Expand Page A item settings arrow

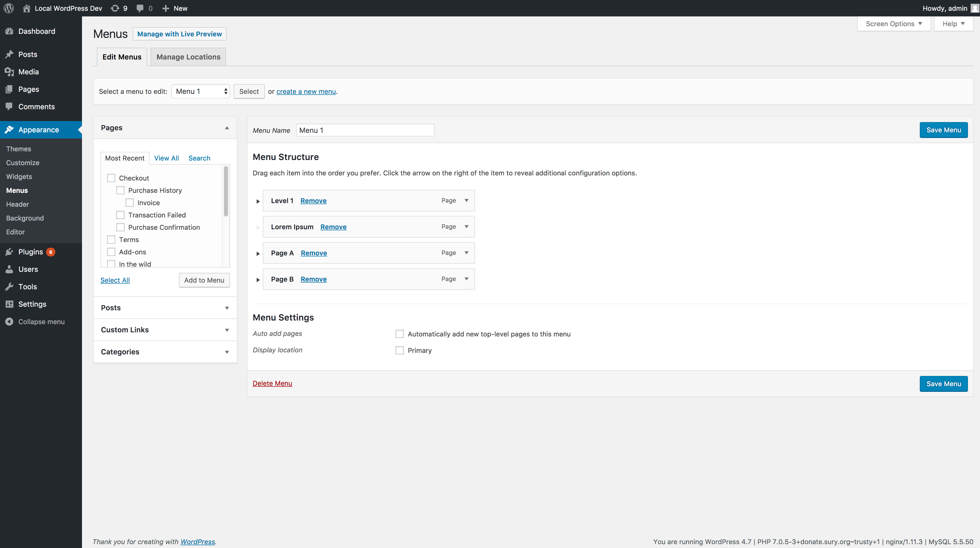coord(466,253)
